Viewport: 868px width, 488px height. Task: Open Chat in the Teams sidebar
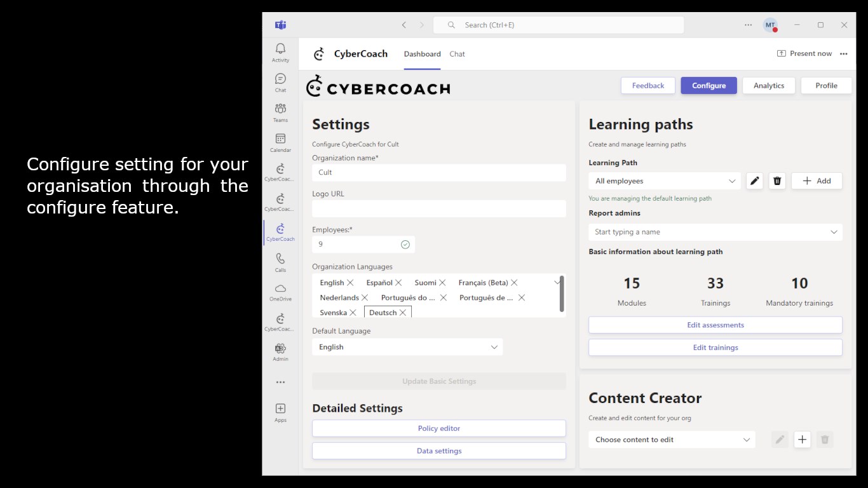280,83
